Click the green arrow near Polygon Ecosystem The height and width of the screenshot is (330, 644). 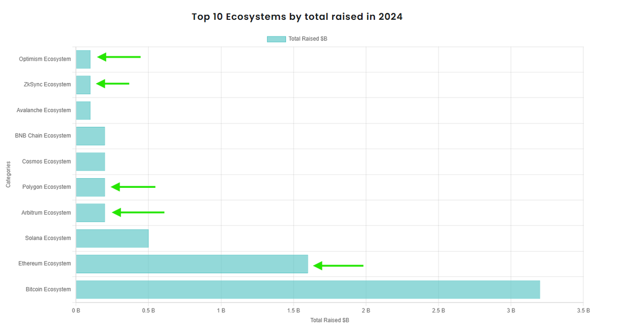(x=131, y=186)
